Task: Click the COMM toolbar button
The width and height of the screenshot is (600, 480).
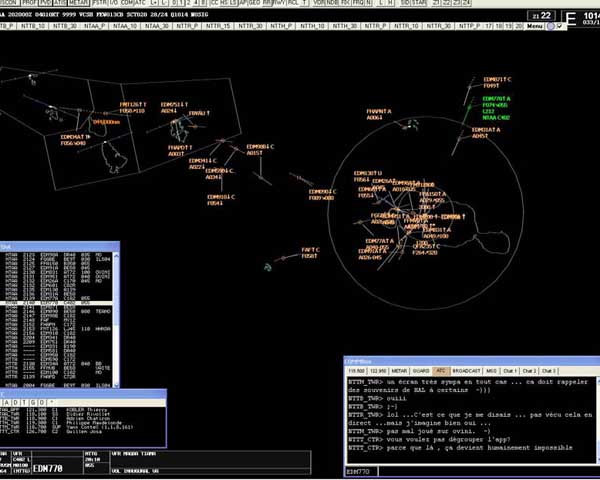Action: pos(128,3)
